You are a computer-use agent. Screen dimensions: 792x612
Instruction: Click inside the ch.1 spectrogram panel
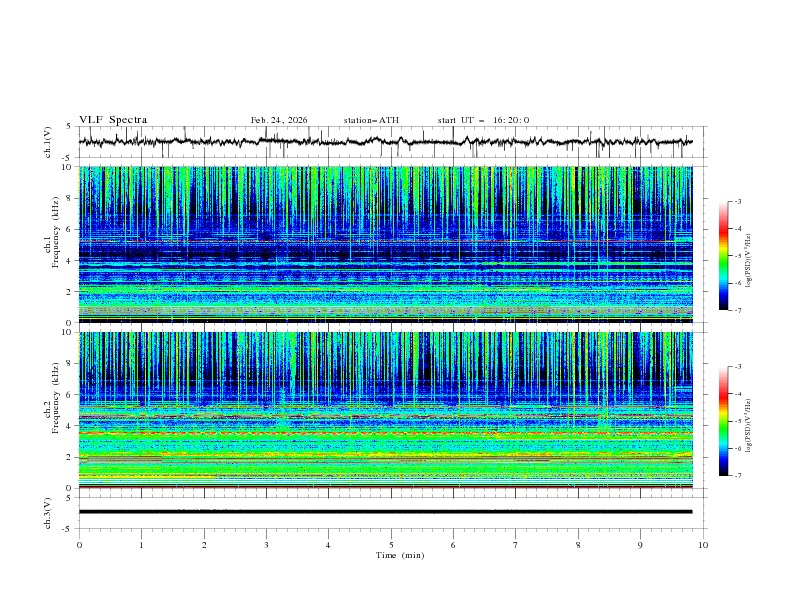[x=385, y=244]
